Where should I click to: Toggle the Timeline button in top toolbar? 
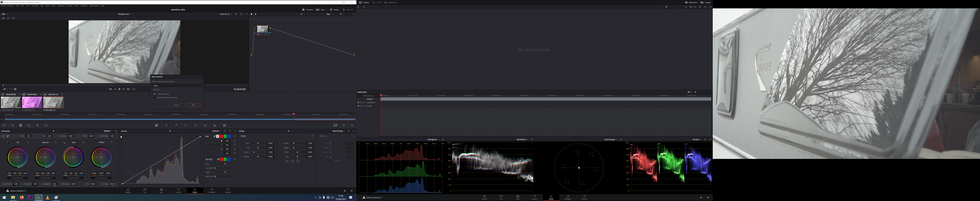click(307, 9)
